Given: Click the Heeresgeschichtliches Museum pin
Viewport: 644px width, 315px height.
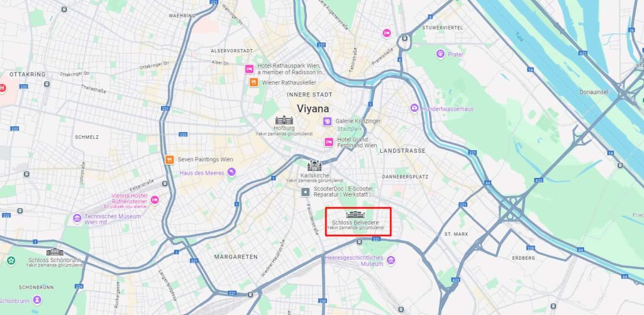Looking at the screenshot, I should [391, 260].
